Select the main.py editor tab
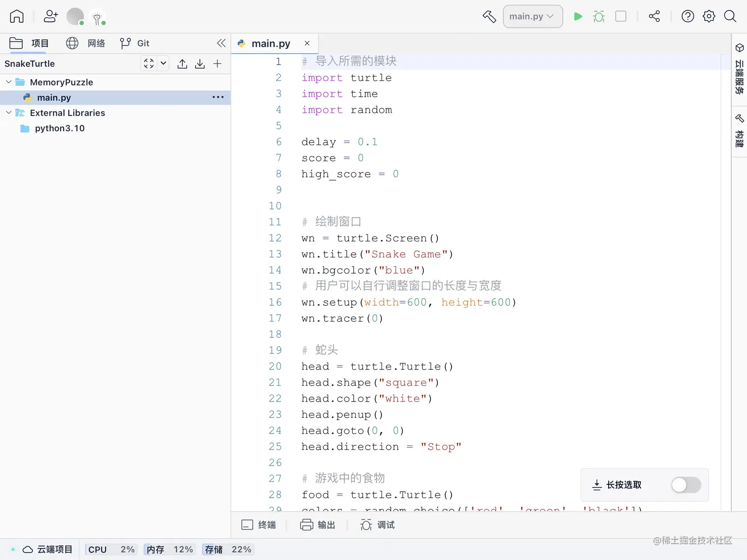The height and width of the screenshot is (560, 747). [x=271, y=43]
